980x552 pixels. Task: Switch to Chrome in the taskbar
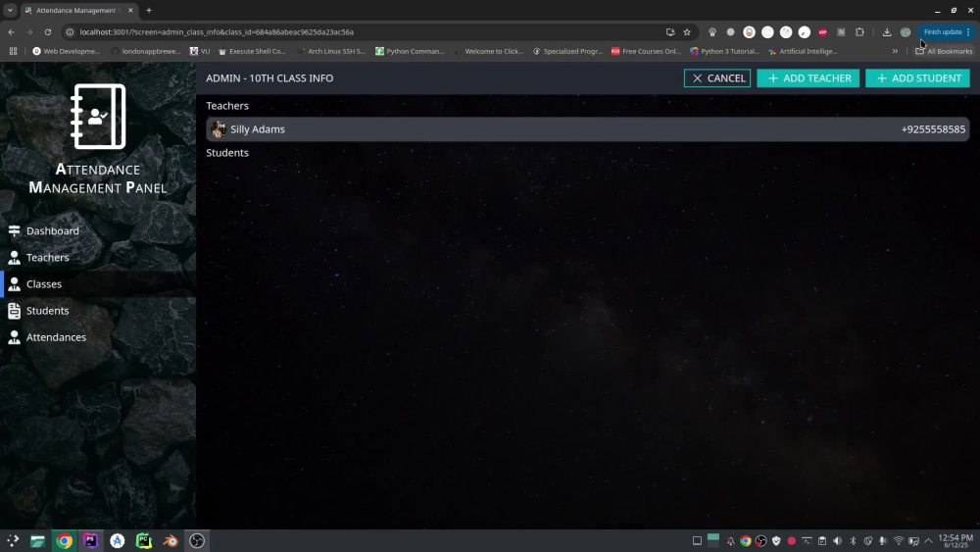[64, 541]
